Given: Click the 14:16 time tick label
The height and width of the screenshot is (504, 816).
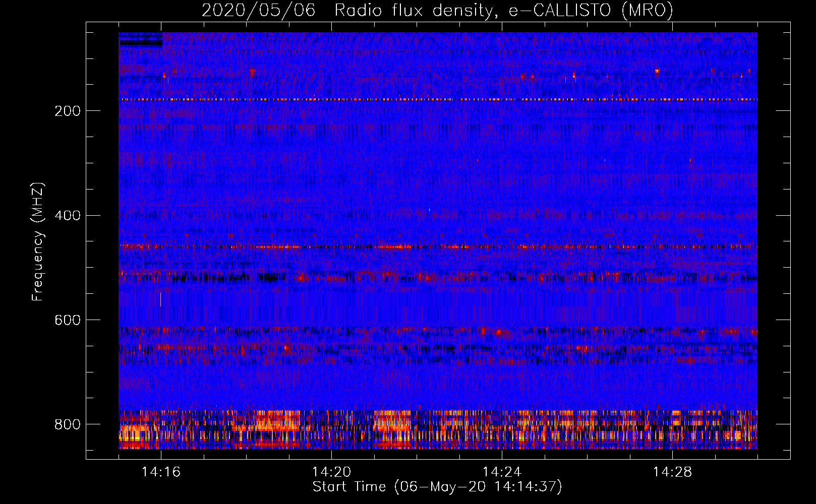Looking at the screenshot, I should (161, 472).
